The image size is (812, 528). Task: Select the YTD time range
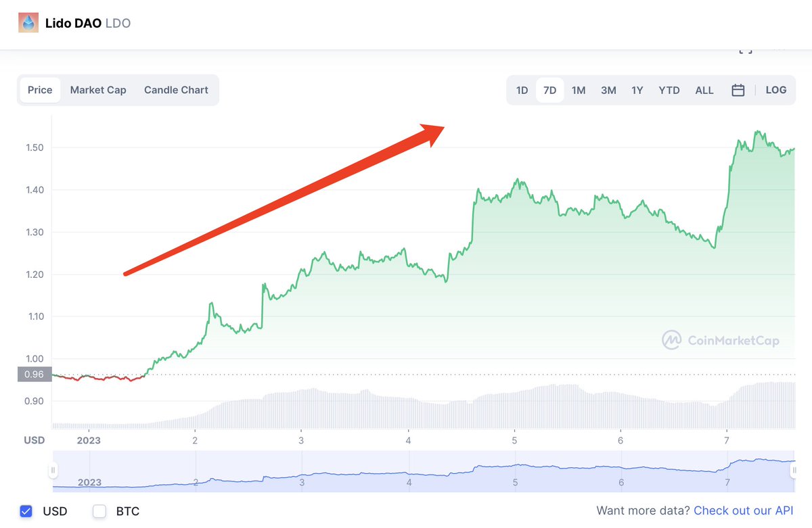click(669, 90)
